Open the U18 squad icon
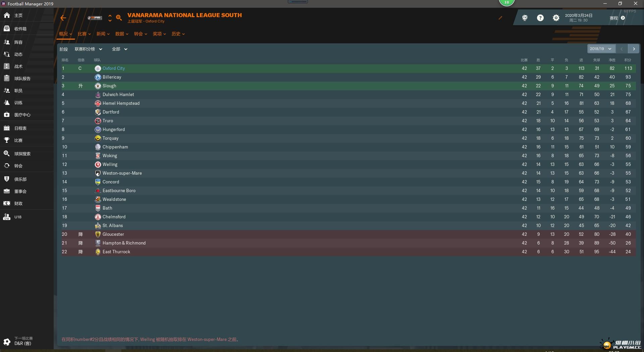Image resolution: width=644 pixels, height=352 pixels. coord(7,217)
